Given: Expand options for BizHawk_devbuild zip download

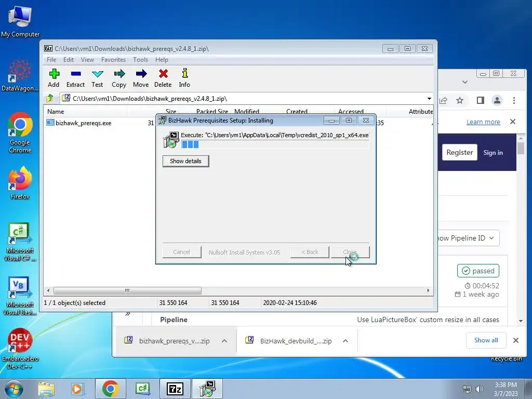Looking at the screenshot, I should (x=345, y=341).
